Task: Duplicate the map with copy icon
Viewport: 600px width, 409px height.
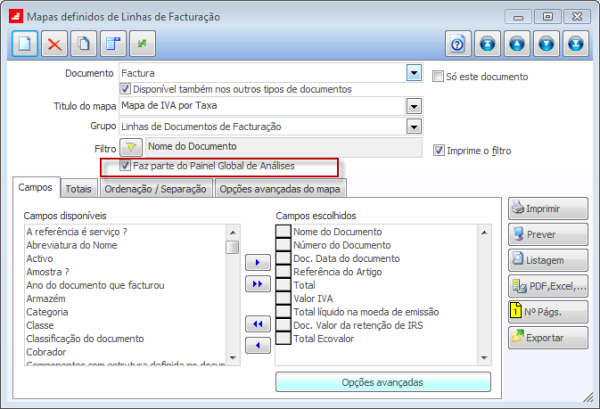Action: click(x=84, y=44)
